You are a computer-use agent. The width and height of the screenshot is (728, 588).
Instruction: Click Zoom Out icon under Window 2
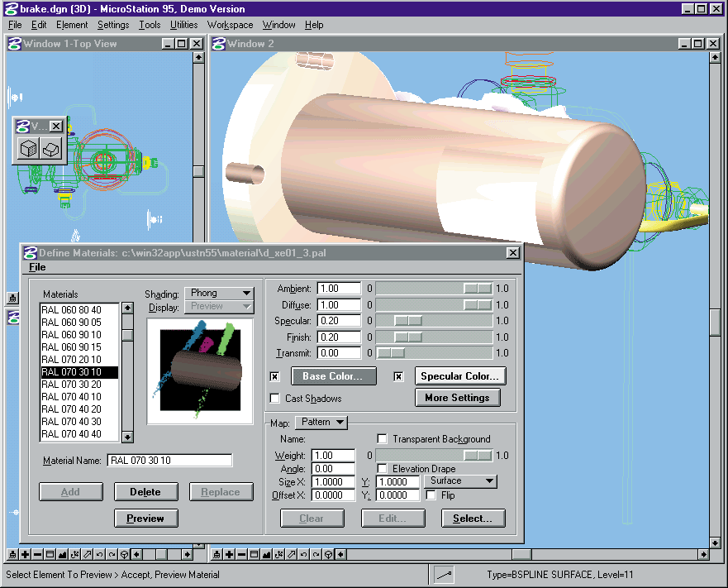(x=242, y=554)
